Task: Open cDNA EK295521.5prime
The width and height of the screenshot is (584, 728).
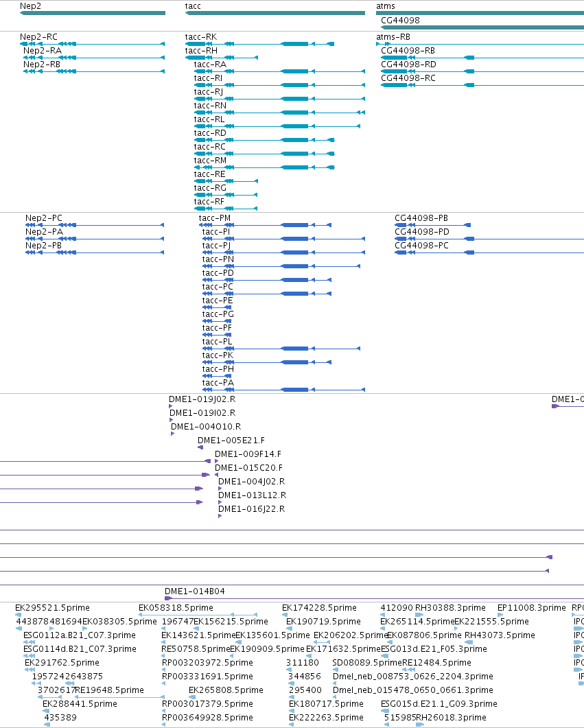Action: pos(52,607)
